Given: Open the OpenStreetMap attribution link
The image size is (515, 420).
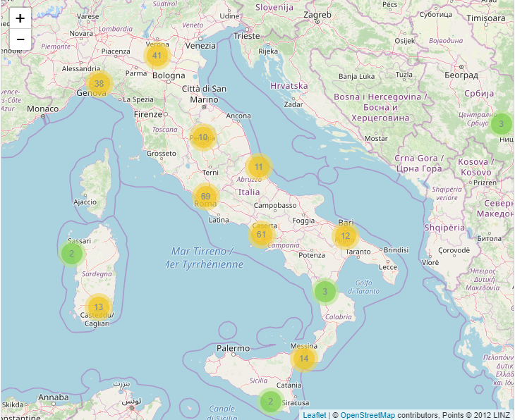Looking at the screenshot, I should pos(368,415).
